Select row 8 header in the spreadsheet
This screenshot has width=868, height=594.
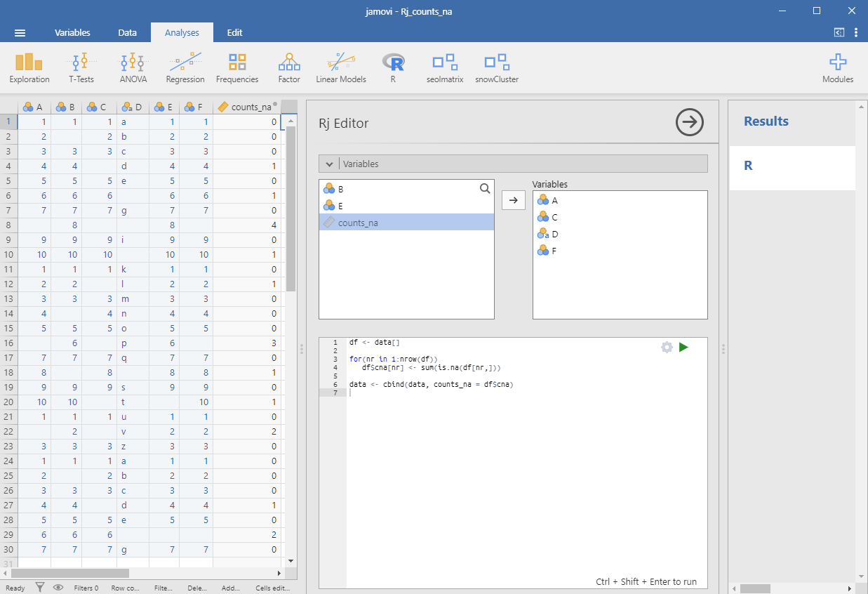tap(8, 225)
